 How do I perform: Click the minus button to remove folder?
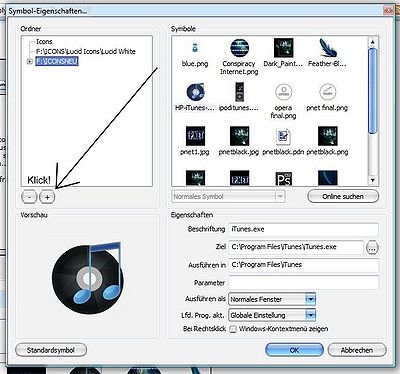pyautogui.click(x=29, y=197)
